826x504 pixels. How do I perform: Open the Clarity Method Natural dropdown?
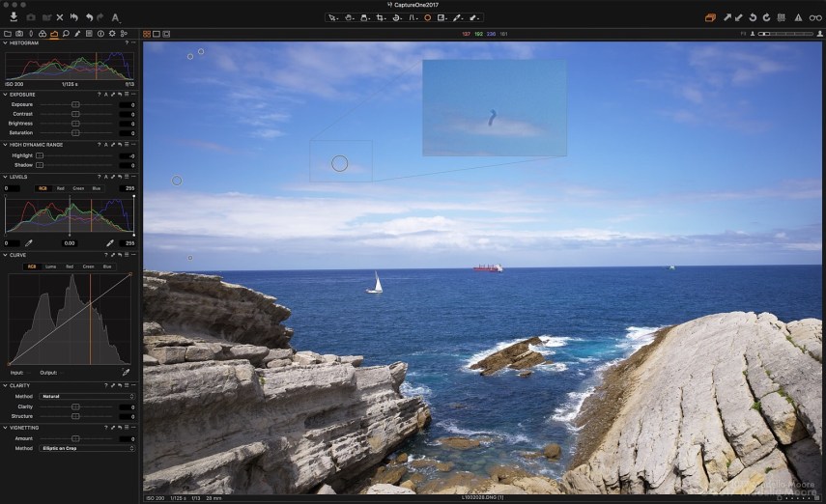point(88,396)
